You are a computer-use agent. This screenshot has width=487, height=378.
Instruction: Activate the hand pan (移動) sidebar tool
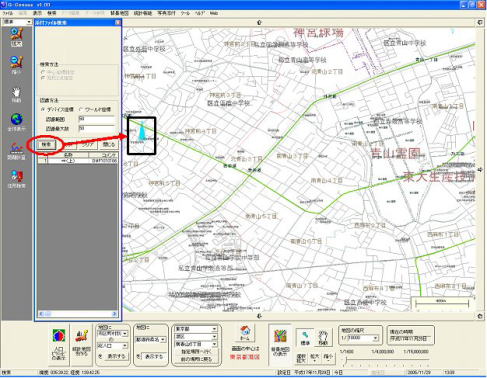pos(16,94)
